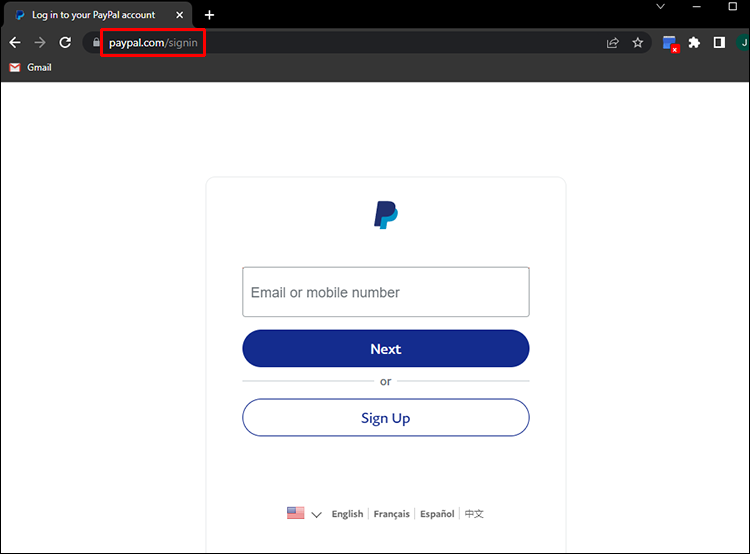Open a new tab with the plus button

[x=210, y=15]
